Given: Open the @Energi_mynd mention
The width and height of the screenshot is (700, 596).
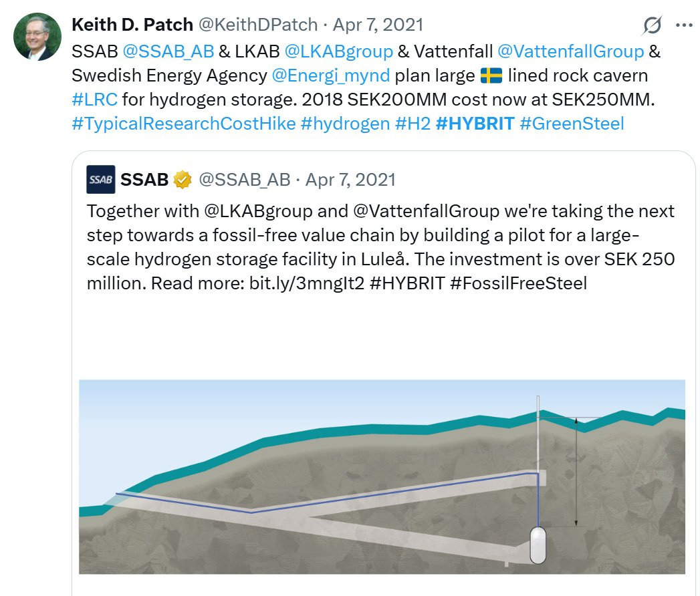Looking at the screenshot, I should coord(331,76).
